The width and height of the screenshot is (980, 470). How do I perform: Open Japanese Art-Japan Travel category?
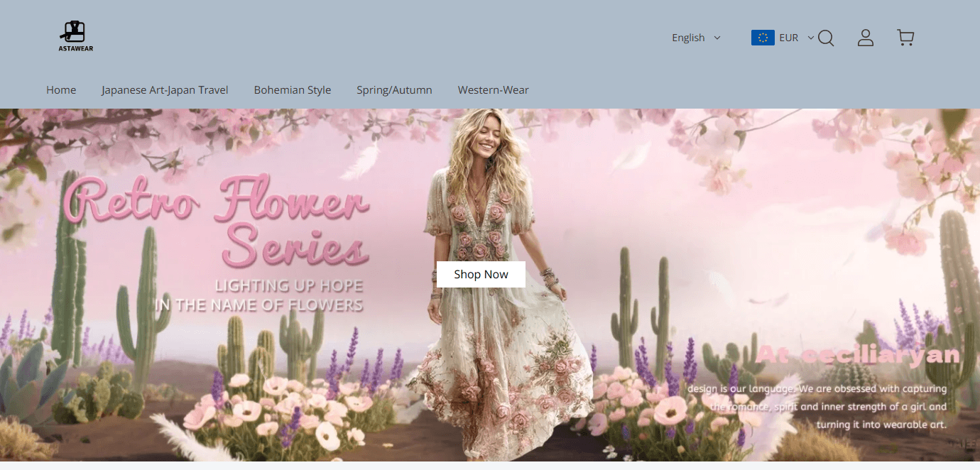(165, 89)
